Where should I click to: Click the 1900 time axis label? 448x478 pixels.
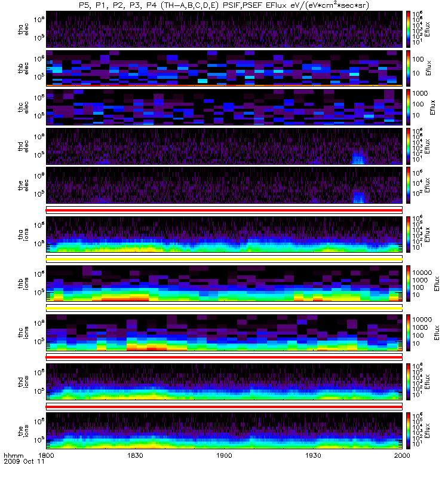pyautogui.click(x=224, y=455)
